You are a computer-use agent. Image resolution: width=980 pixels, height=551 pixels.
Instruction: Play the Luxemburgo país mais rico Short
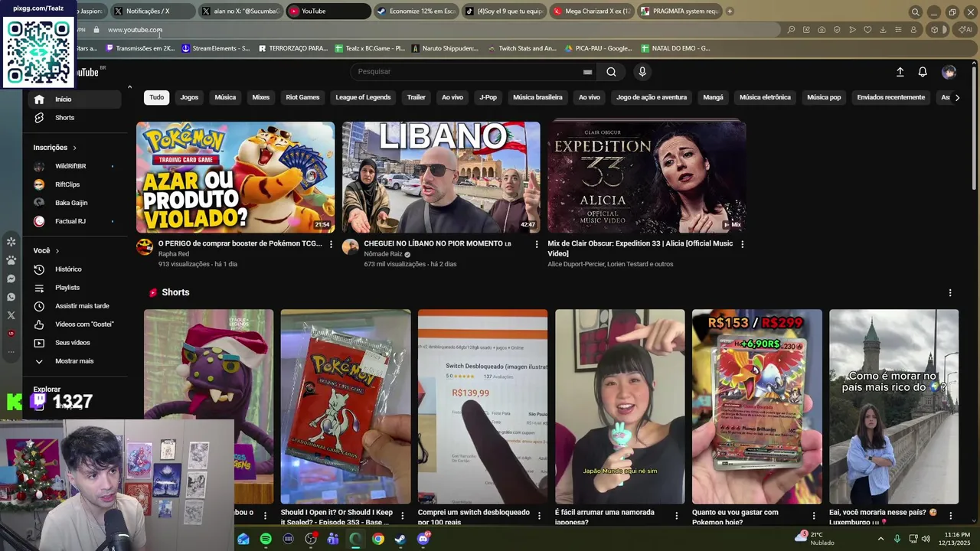(893, 406)
